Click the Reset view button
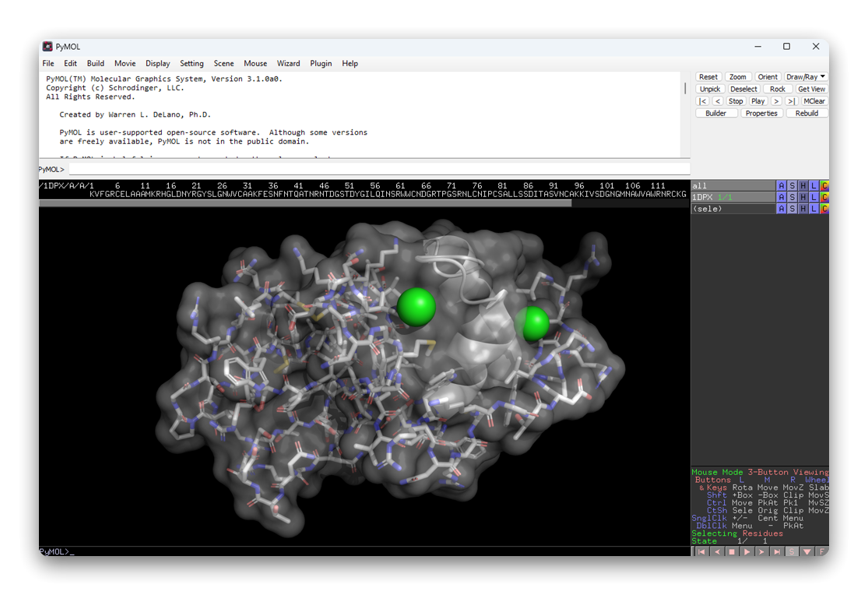 tap(708, 77)
